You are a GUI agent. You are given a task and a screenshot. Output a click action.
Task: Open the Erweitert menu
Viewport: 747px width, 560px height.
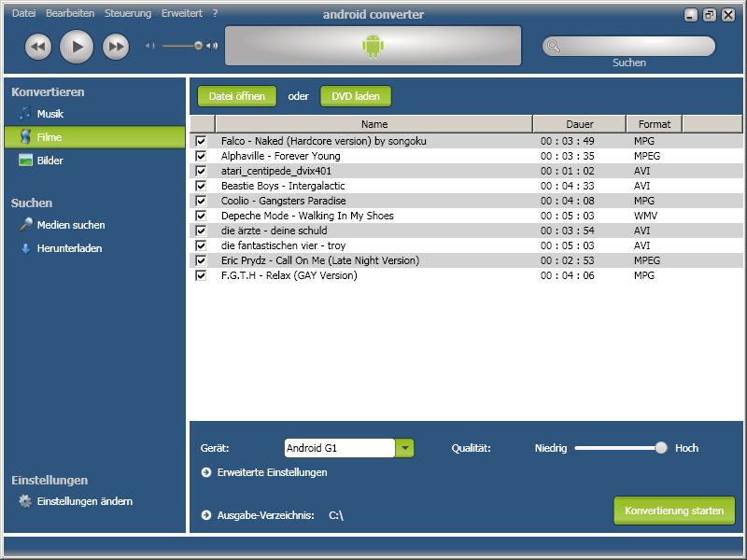(x=182, y=13)
